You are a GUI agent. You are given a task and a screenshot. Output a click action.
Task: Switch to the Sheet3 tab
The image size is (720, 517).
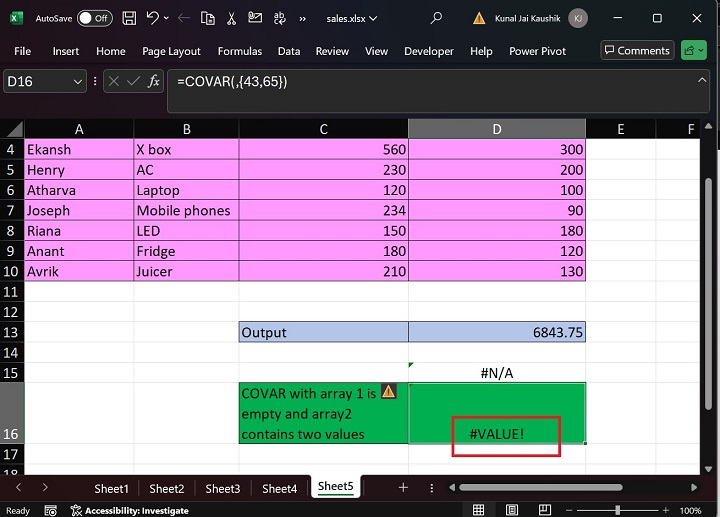point(223,489)
